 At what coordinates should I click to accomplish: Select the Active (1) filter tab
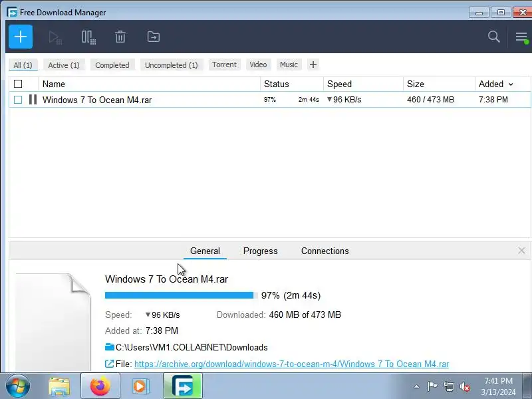point(64,65)
